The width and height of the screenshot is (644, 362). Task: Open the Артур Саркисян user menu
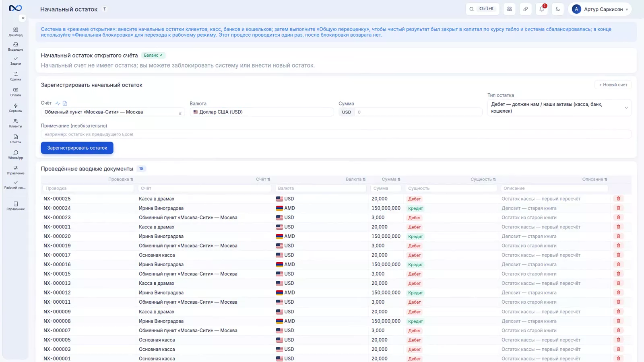click(x=600, y=9)
